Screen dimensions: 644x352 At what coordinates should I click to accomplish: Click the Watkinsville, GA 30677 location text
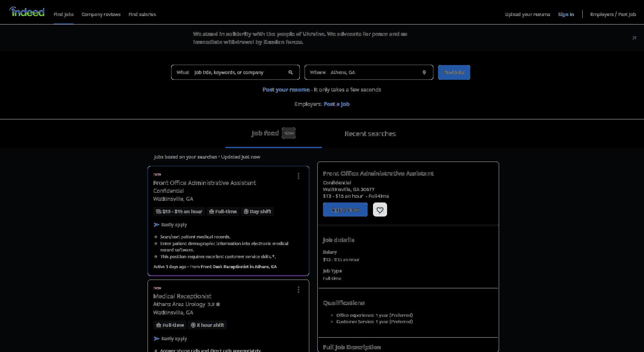click(348, 189)
